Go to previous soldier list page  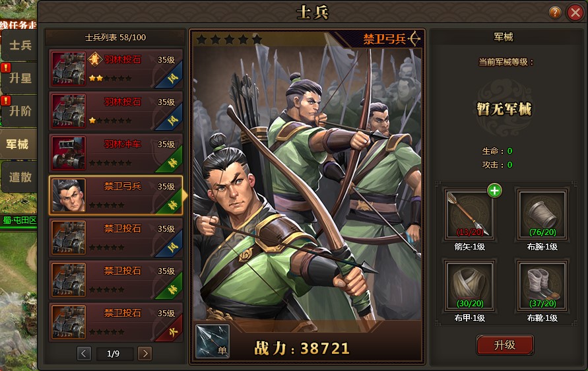click(84, 353)
